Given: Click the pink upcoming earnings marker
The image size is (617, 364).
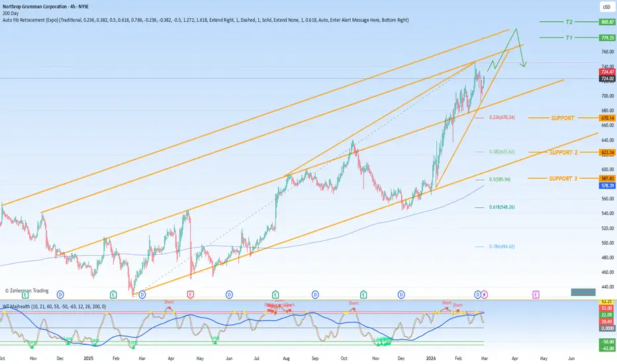Looking at the screenshot, I should click(x=536, y=295).
